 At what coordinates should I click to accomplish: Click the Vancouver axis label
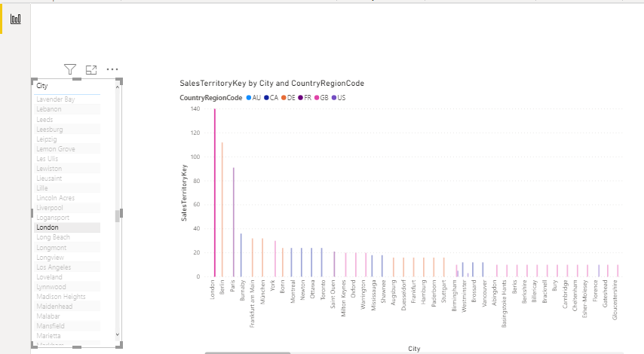pyautogui.click(x=484, y=292)
